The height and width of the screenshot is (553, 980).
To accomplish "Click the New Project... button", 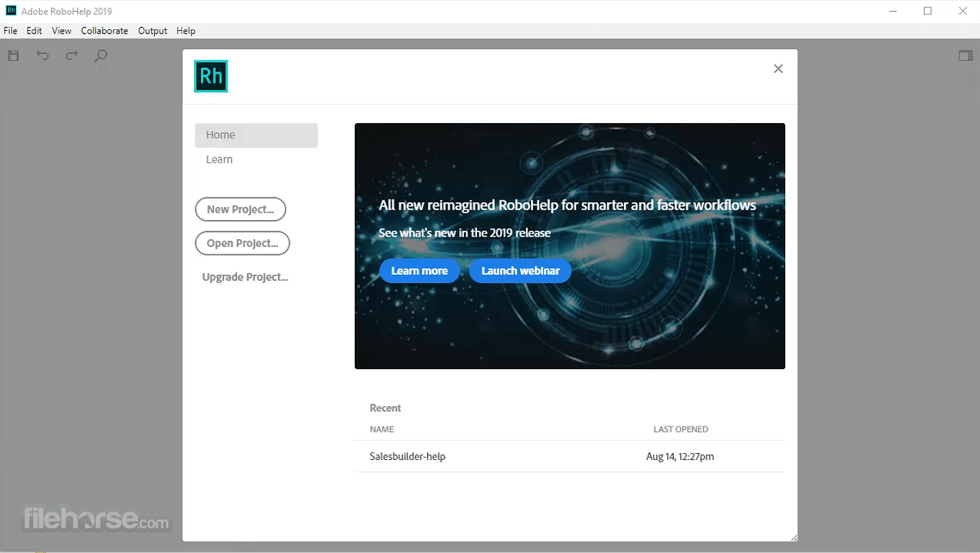I will (x=241, y=209).
